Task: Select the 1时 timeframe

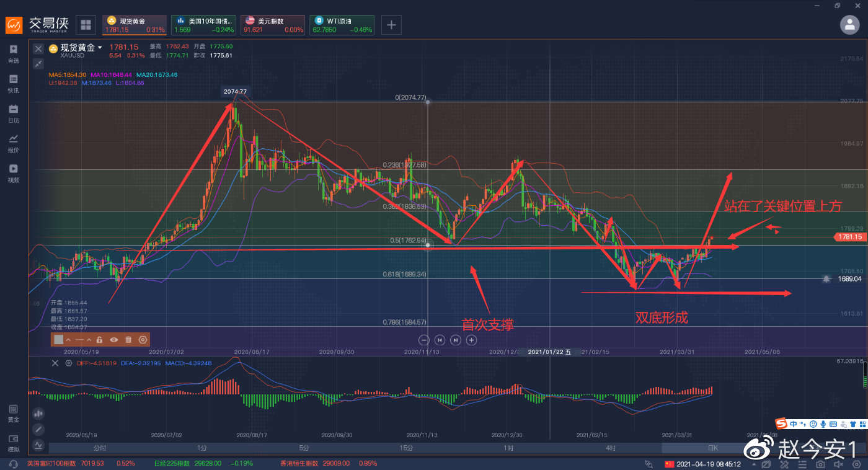Action: 508,448
